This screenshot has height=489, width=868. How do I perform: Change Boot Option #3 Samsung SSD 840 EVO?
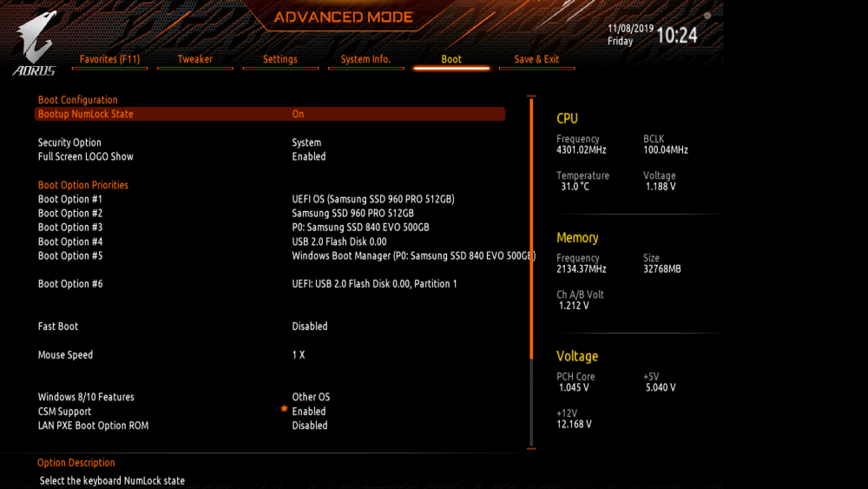coord(360,227)
